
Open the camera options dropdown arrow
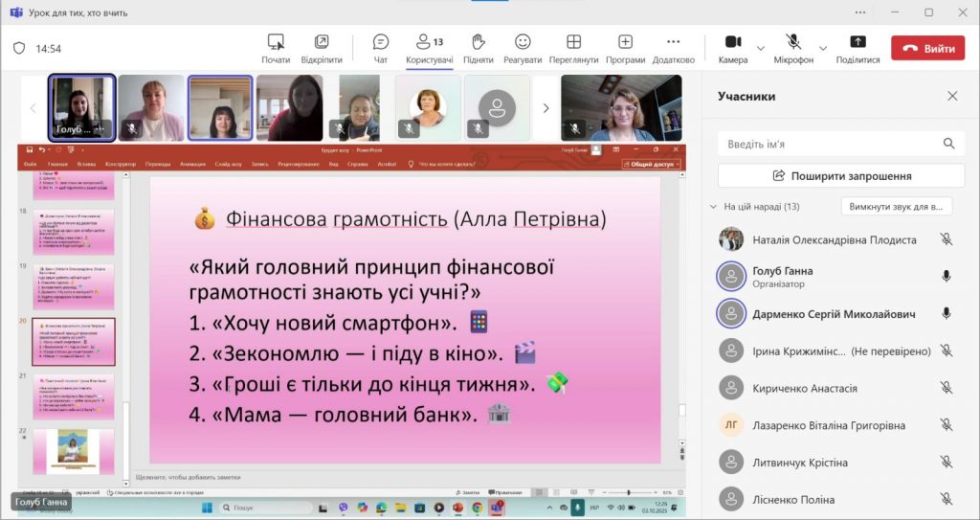[x=761, y=48]
